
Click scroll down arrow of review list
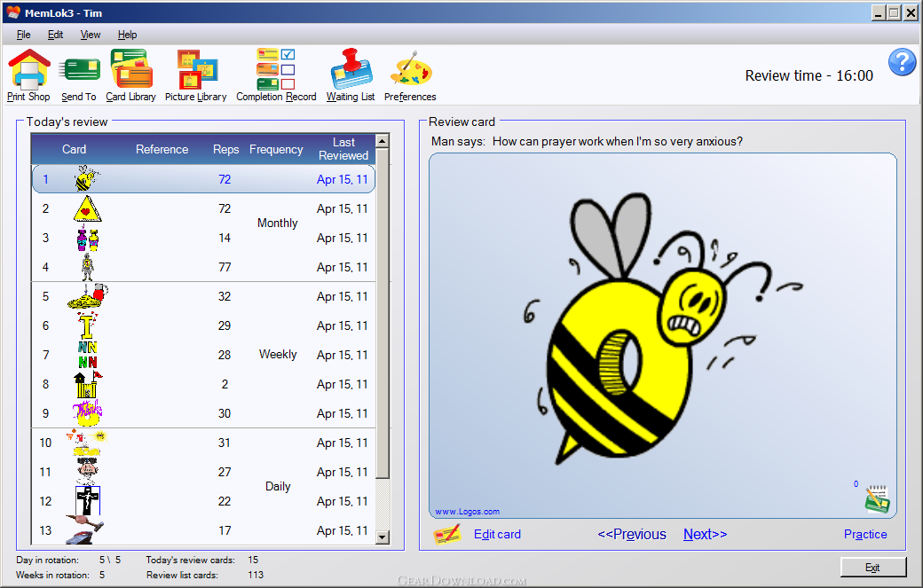pos(382,537)
